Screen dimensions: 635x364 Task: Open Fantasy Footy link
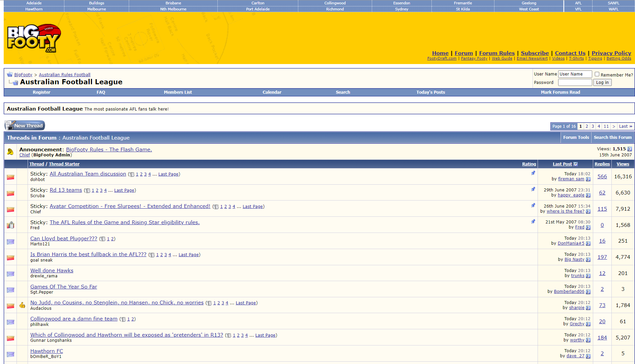(474, 59)
